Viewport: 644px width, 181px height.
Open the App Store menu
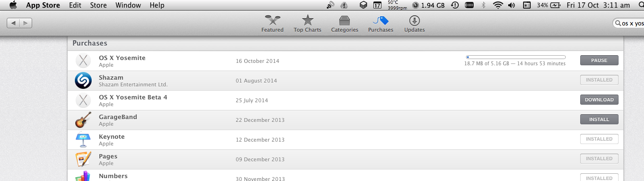point(43,5)
